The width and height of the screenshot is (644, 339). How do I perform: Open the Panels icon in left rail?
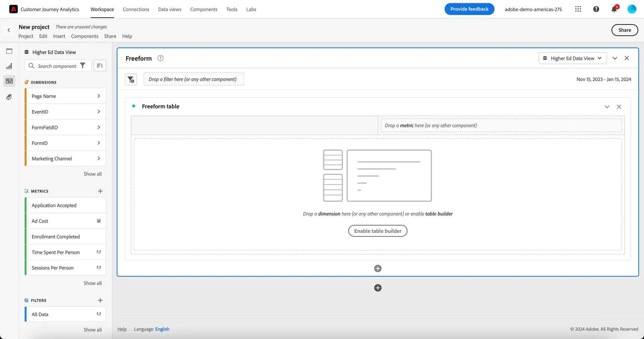point(9,51)
